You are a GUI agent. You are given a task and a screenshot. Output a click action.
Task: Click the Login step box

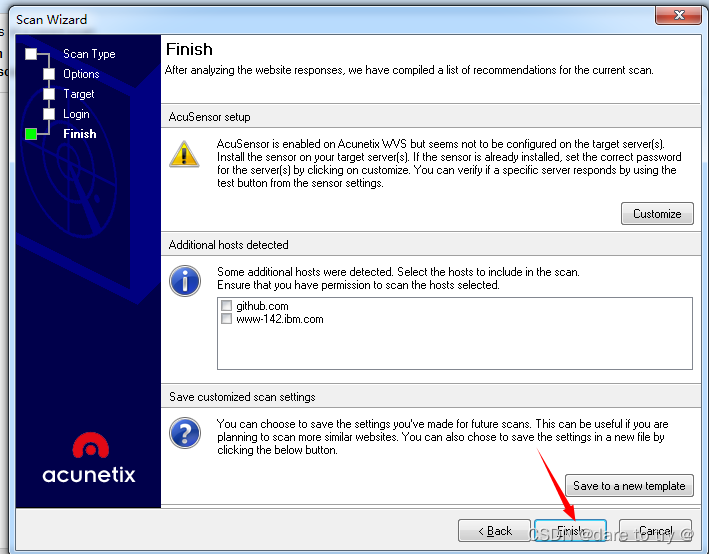click(x=49, y=114)
